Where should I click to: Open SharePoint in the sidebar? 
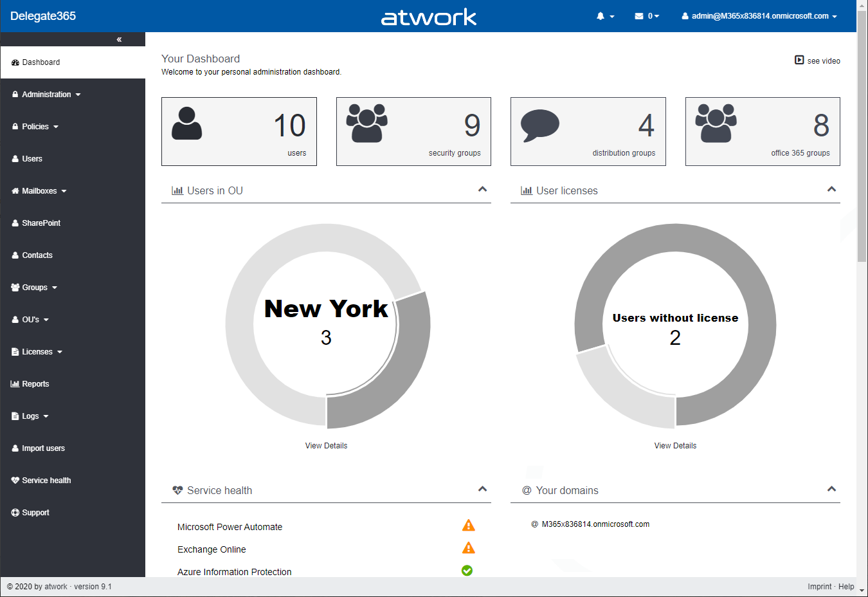point(41,223)
